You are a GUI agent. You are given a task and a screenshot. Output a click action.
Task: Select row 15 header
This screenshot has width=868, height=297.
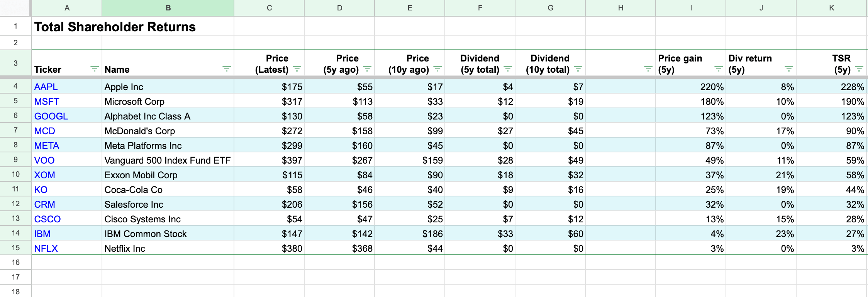pyautogui.click(x=15, y=248)
